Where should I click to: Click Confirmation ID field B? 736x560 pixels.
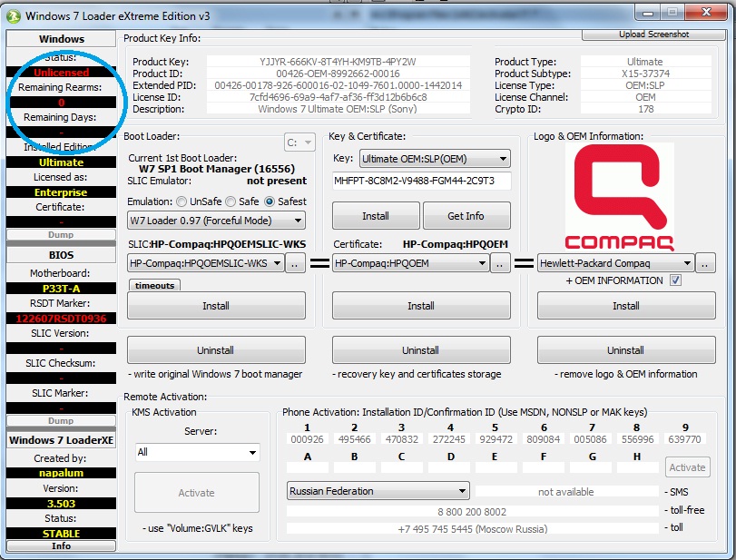[x=355, y=467]
